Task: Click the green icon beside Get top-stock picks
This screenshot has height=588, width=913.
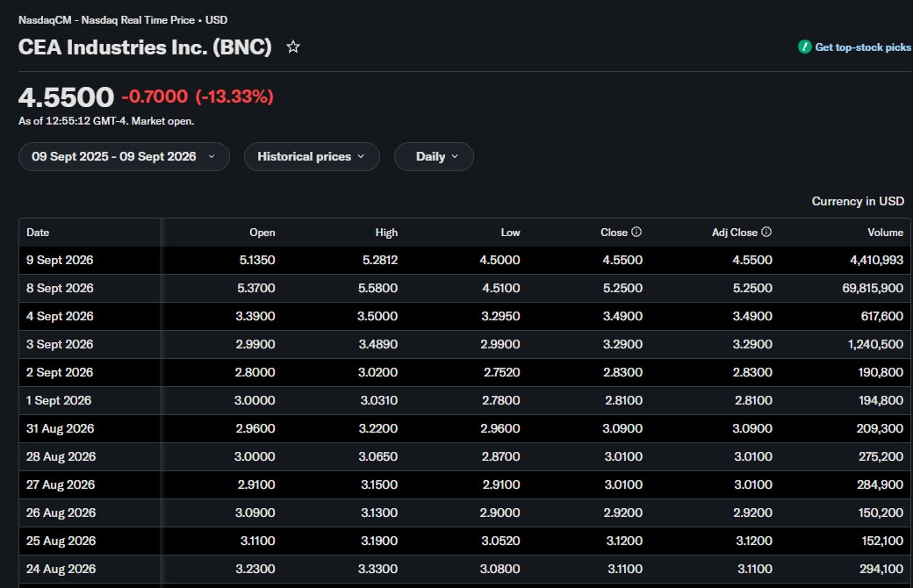Action: pyautogui.click(x=805, y=47)
